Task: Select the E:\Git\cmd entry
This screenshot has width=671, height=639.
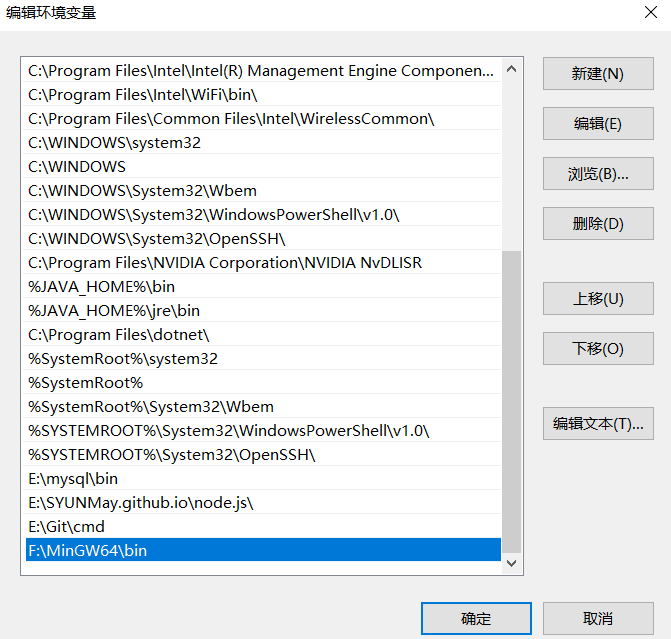Action: (x=263, y=526)
